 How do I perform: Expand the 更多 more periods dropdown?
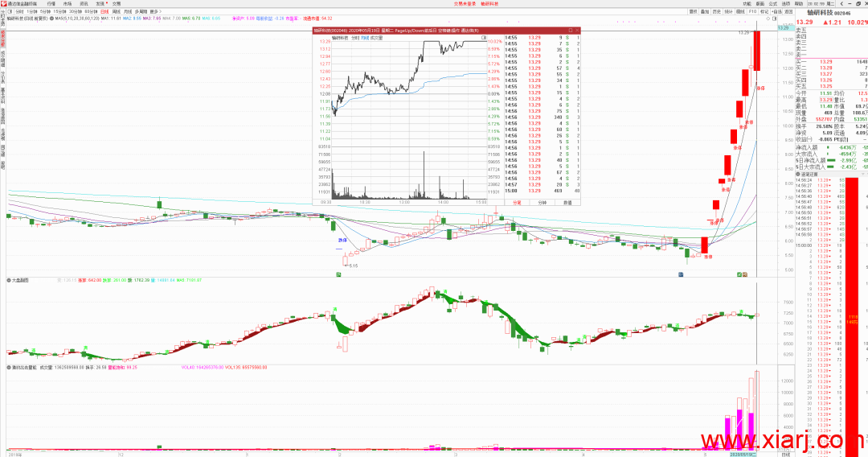[154, 11]
